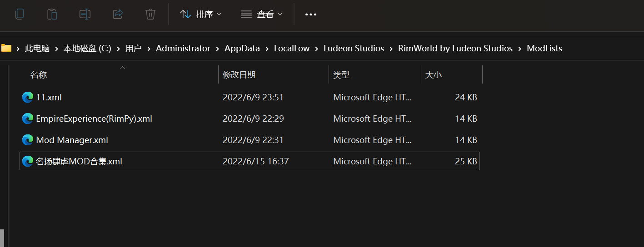The image size is (644, 247).
Task: Expand chevron after AppData breadcrumb
Action: 267,48
